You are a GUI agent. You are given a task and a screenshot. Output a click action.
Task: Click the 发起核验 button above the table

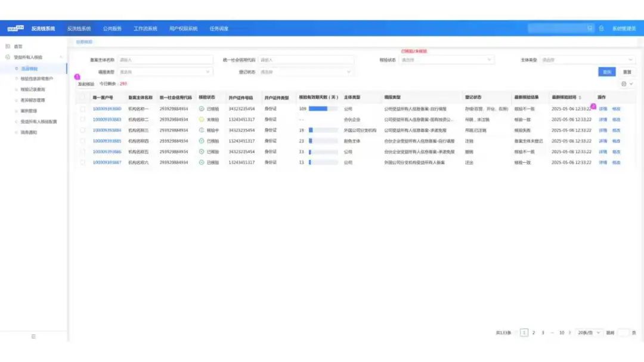point(86,84)
